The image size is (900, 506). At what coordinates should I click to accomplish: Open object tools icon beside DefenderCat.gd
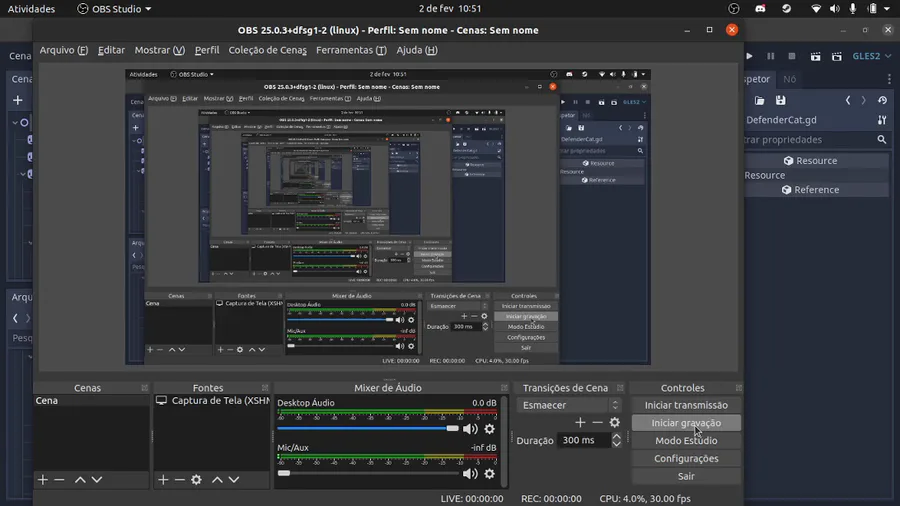pyautogui.click(x=882, y=120)
